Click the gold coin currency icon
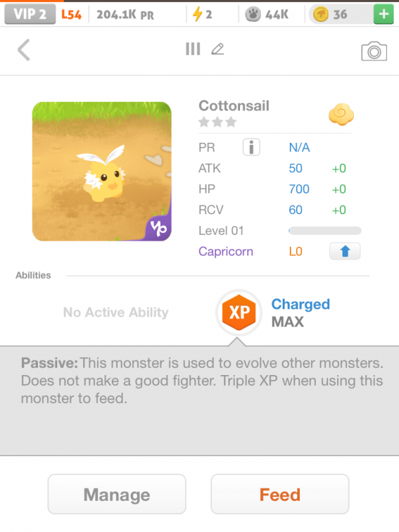399x532 pixels. coord(320,14)
